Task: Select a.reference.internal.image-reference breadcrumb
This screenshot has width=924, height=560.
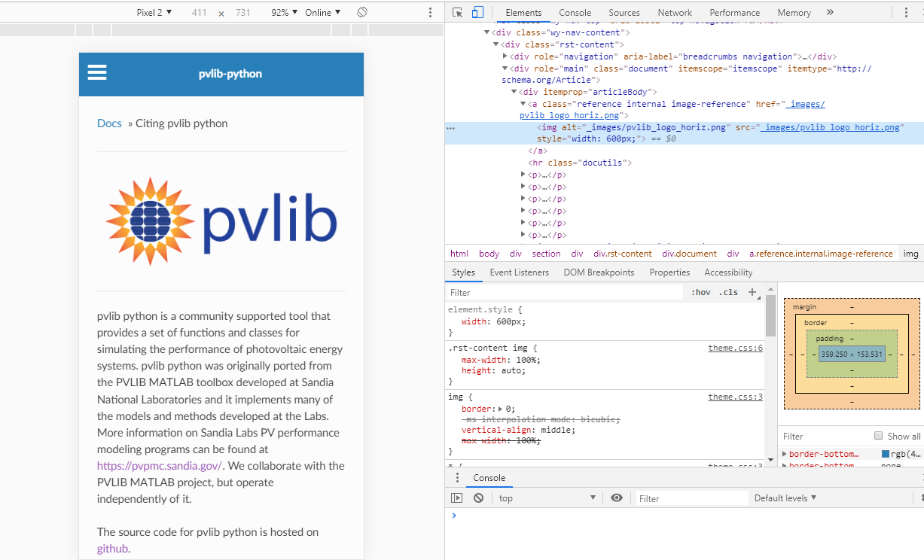Action: (x=821, y=254)
